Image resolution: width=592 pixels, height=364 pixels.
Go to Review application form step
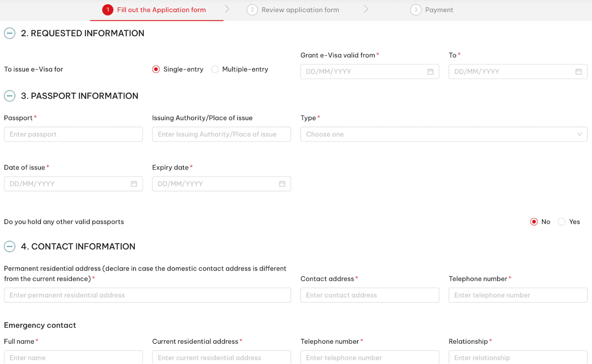[293, 10]
